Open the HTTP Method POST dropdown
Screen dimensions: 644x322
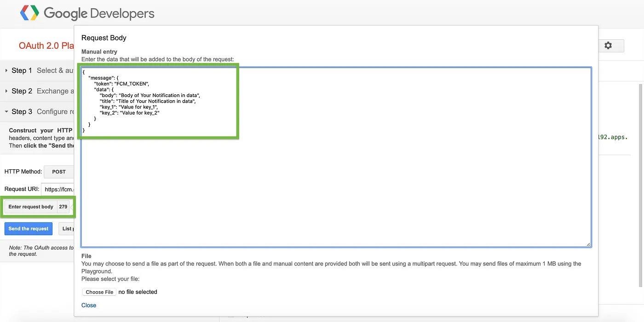59,172
